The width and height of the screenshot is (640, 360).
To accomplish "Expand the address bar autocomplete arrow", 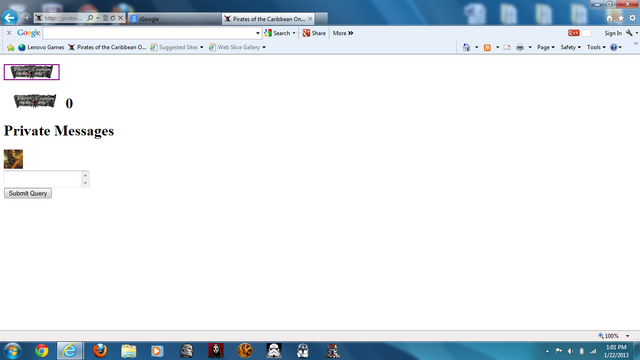I will click(98, 18).
